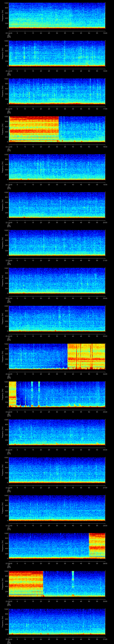Click the 17:00 end time label
The width and height of the screenshot is (114, 644).
pos(105,109)
